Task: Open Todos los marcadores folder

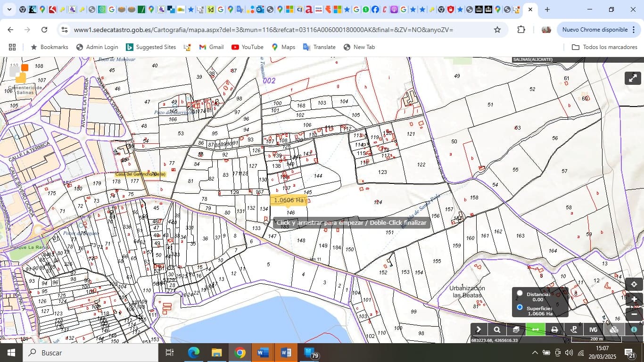Action: pyautogui.click(x=604, y=47)
